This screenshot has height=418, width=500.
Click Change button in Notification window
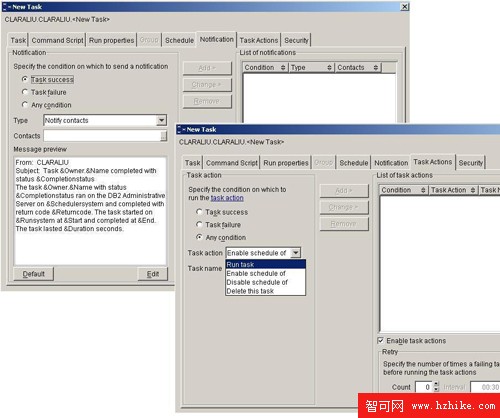207,85
